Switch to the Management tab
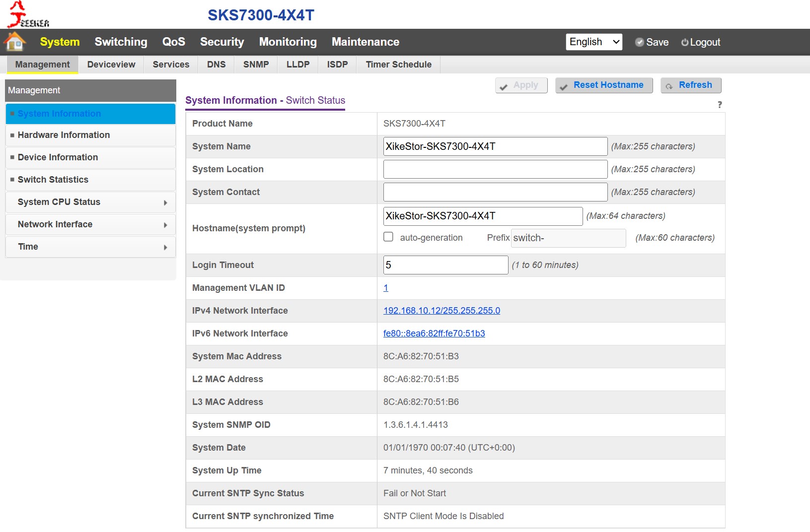Screen dimensions: 810x532 pyautogui.click(x=43, y=65)
